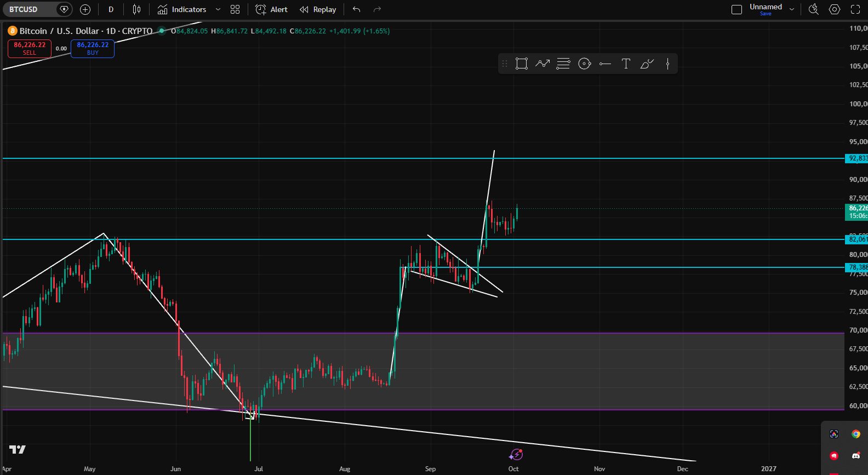
Task: Change the D chart interval
Action: tap(111, 9)
